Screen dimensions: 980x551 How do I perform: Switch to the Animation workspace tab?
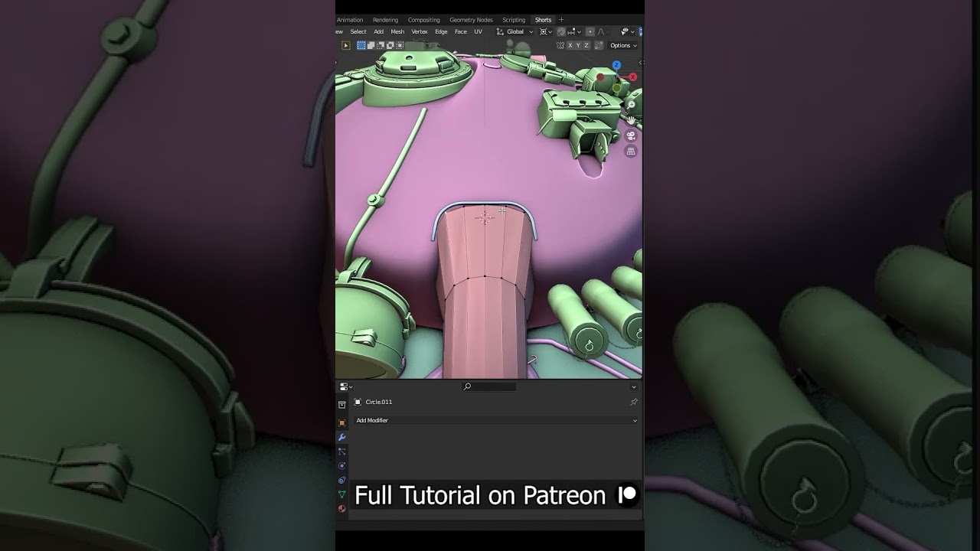(350, 20)
